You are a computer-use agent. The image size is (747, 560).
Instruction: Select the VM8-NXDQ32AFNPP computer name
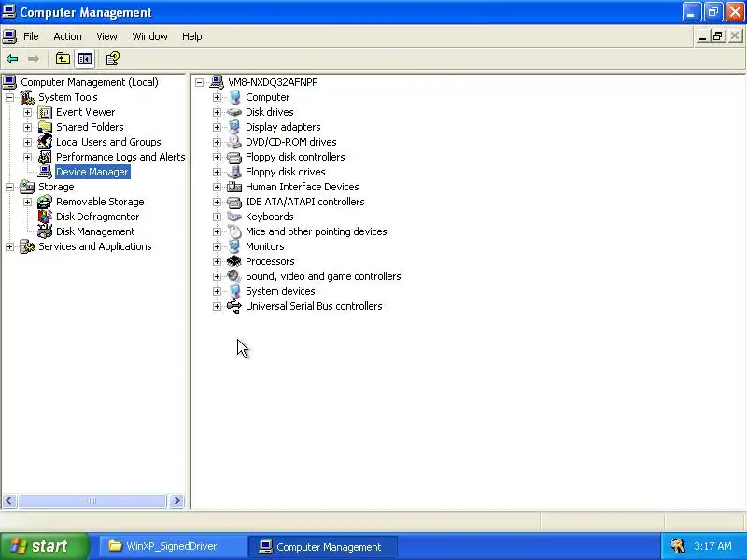pyautogui.click(x=273, y=82)
